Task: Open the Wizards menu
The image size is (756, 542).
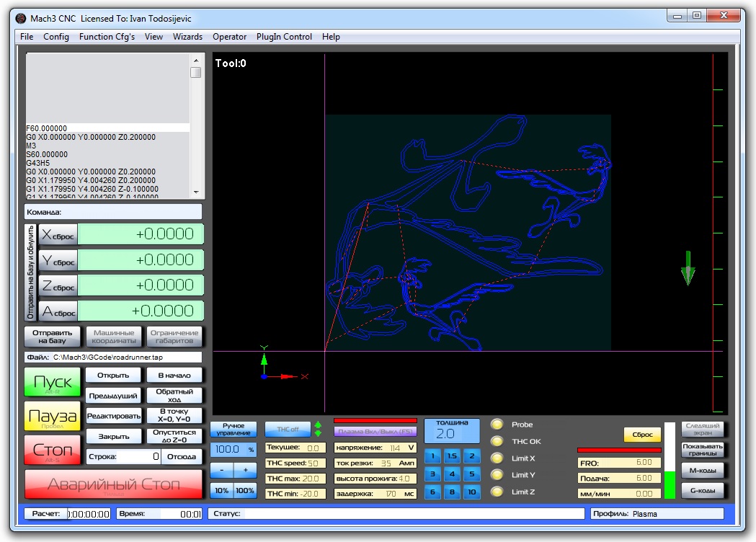Action: (x=187, y=37)
